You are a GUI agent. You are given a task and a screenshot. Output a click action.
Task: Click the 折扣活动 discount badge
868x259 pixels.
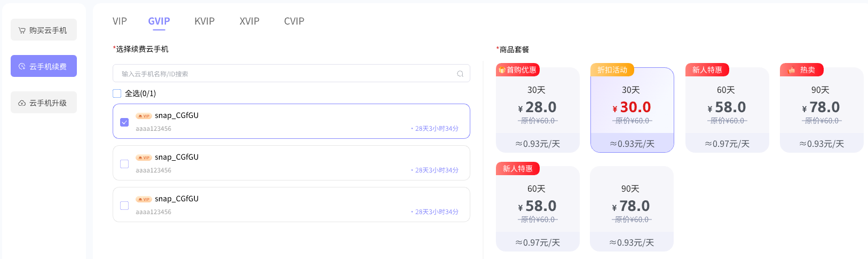click(612, 70)
